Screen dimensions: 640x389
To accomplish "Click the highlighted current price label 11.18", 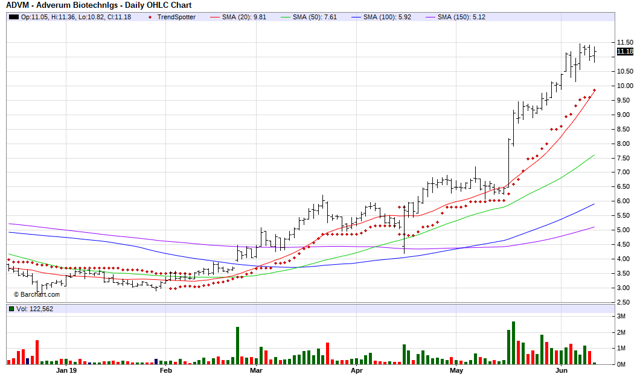I will click(625, 51).
